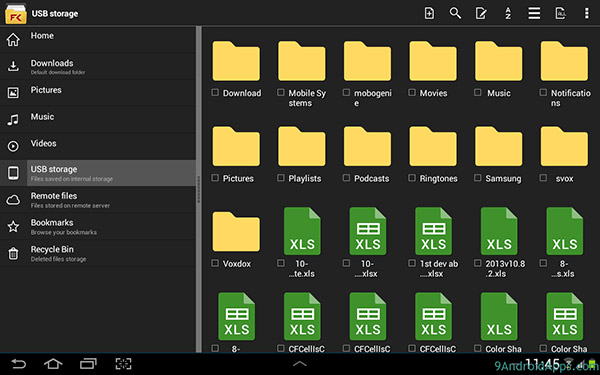Go to Home in the sidebar
The height and width of the screenshot is (375, 600).
click(98, 39)
